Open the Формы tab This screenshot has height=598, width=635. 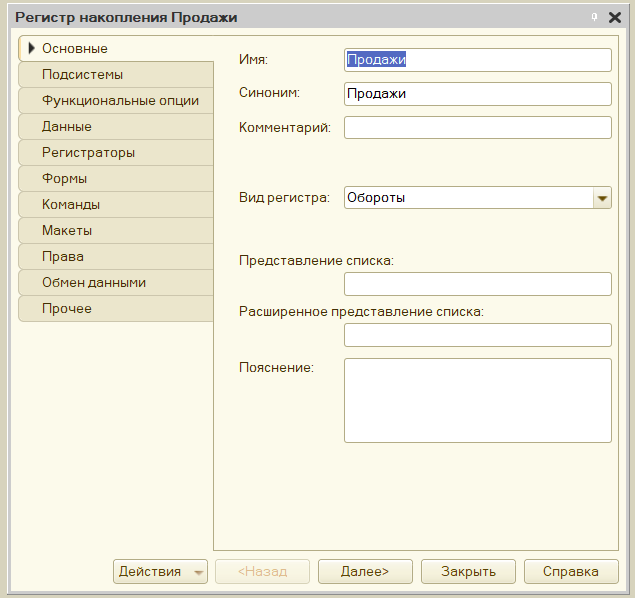[116, 179]
